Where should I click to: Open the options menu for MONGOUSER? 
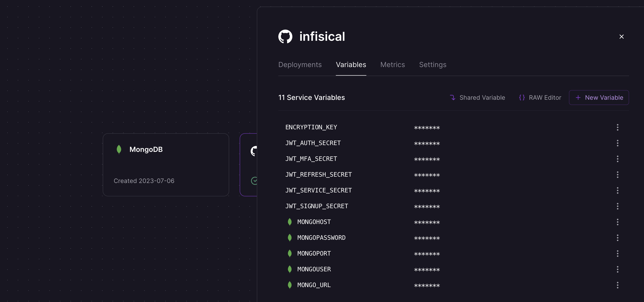coord(618,269)
